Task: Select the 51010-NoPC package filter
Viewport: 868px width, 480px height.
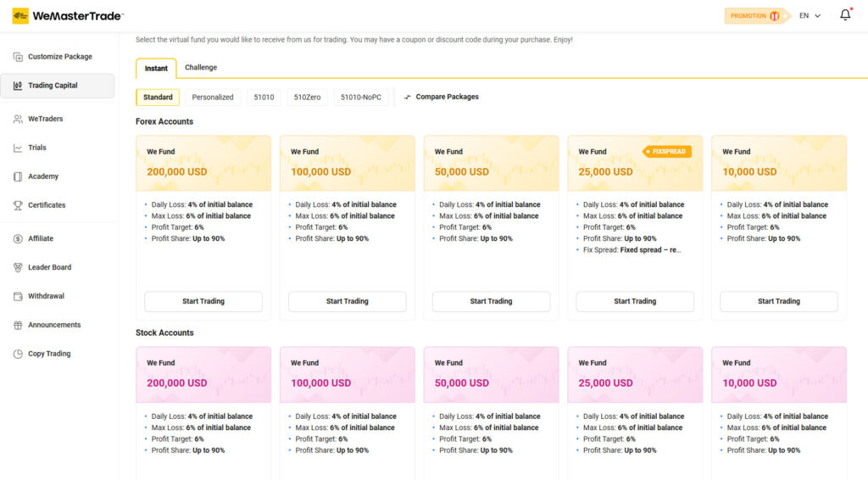Action: 361,98
